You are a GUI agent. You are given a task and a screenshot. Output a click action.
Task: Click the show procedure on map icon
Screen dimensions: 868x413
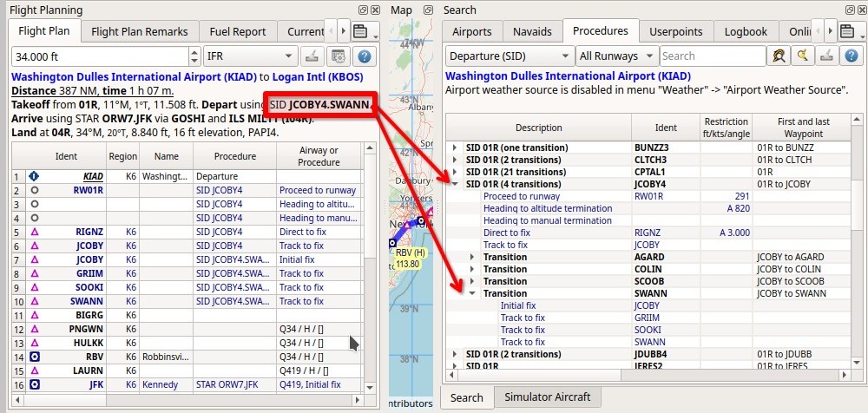[802, 56]
